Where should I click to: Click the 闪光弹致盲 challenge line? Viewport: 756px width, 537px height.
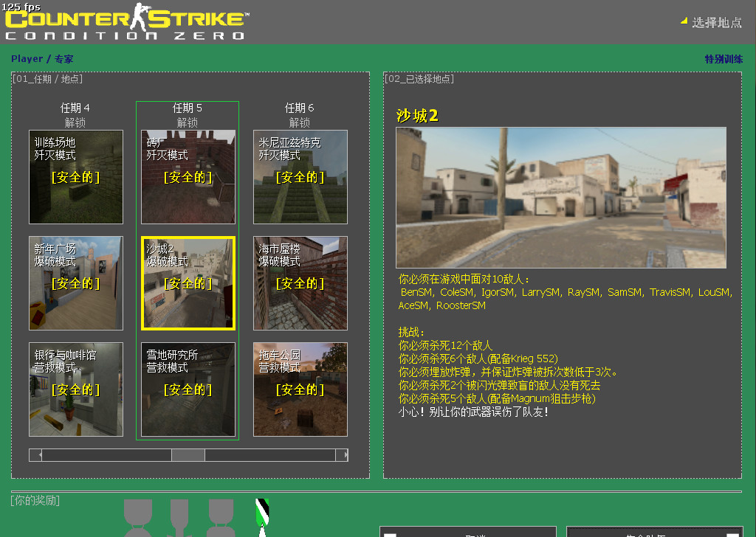(500, 385)
